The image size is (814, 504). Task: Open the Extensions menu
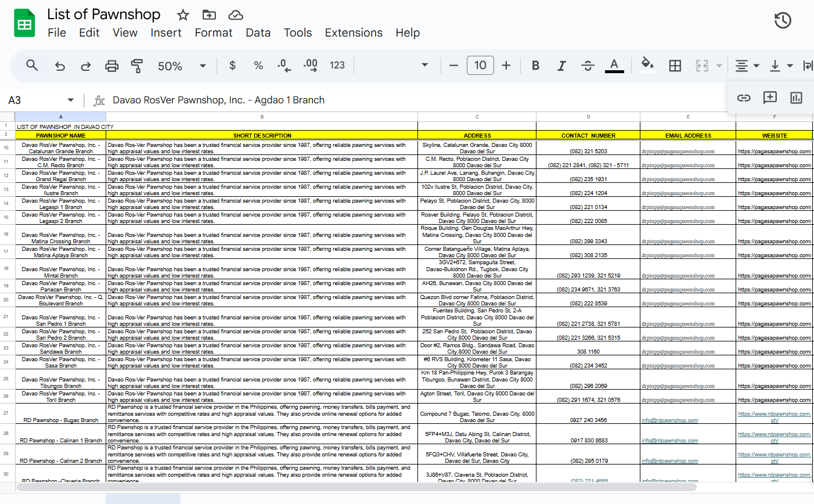(354, 33)
